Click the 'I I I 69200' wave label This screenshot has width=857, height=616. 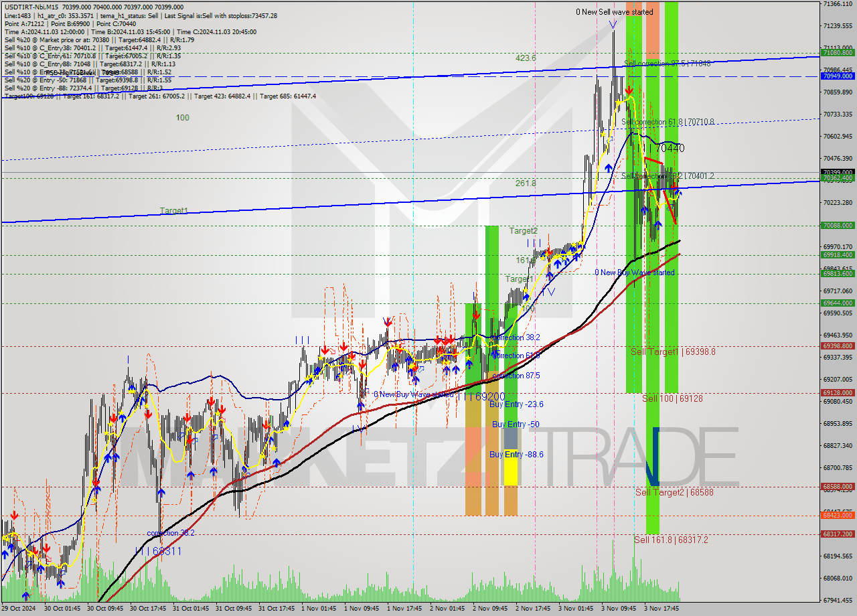pos(481,396)
